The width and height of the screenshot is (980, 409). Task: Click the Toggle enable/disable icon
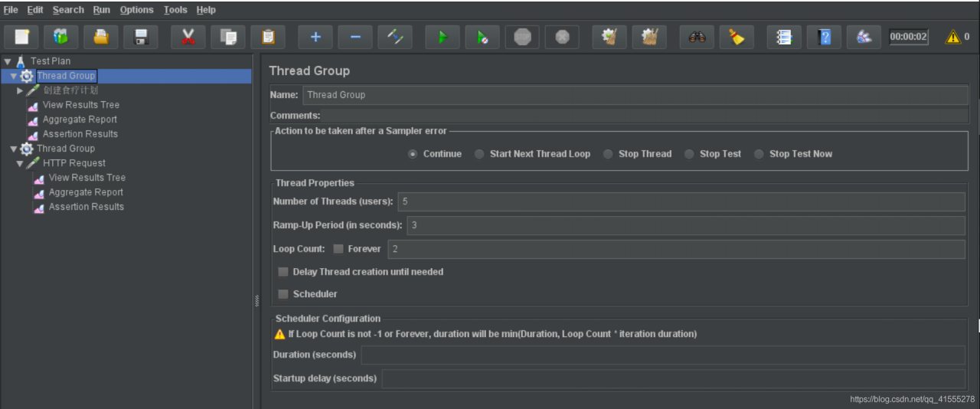point(395,37)
